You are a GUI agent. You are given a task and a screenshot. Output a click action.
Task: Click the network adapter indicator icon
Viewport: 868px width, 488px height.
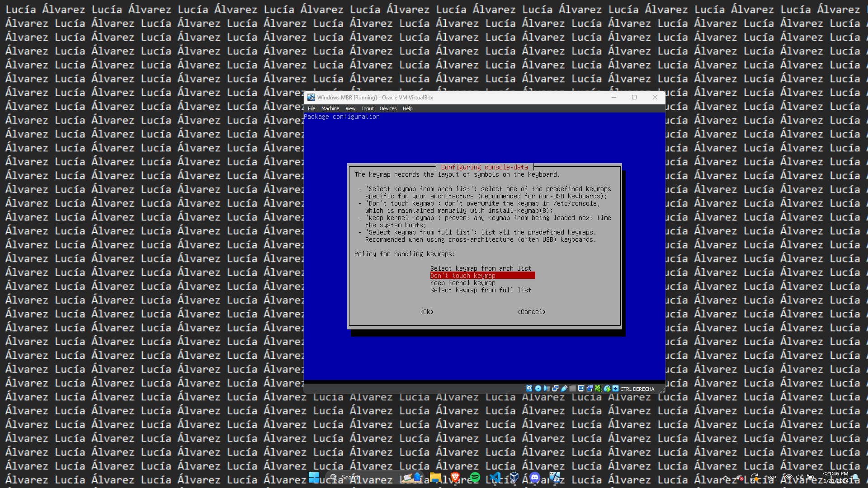[555, 389]
